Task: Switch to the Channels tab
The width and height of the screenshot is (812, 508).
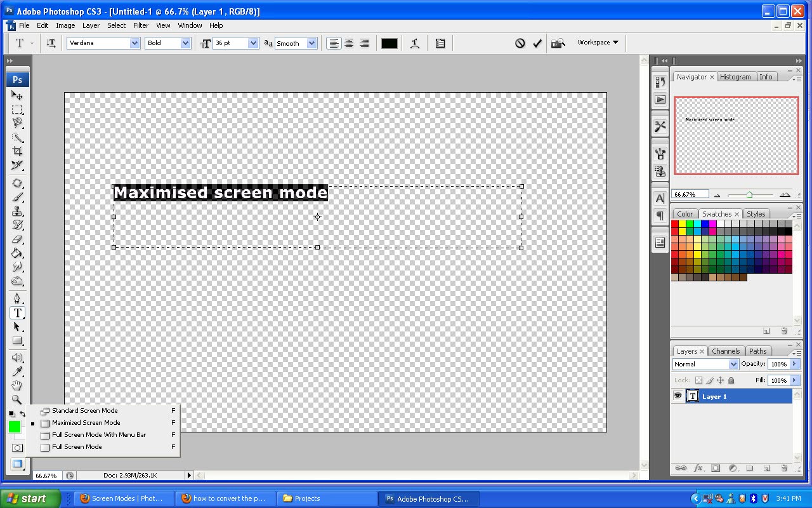Action: click(x=726, y=351)
